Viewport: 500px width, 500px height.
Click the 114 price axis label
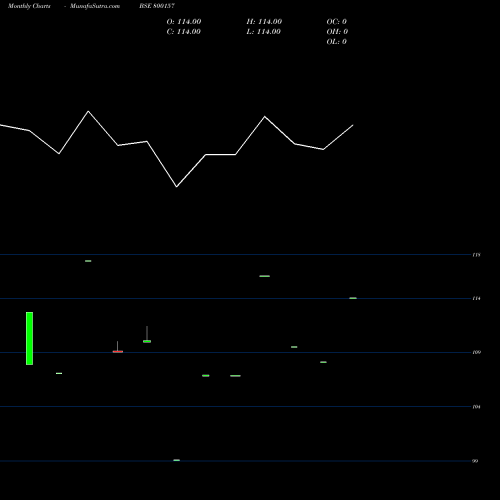click(476, 299)
